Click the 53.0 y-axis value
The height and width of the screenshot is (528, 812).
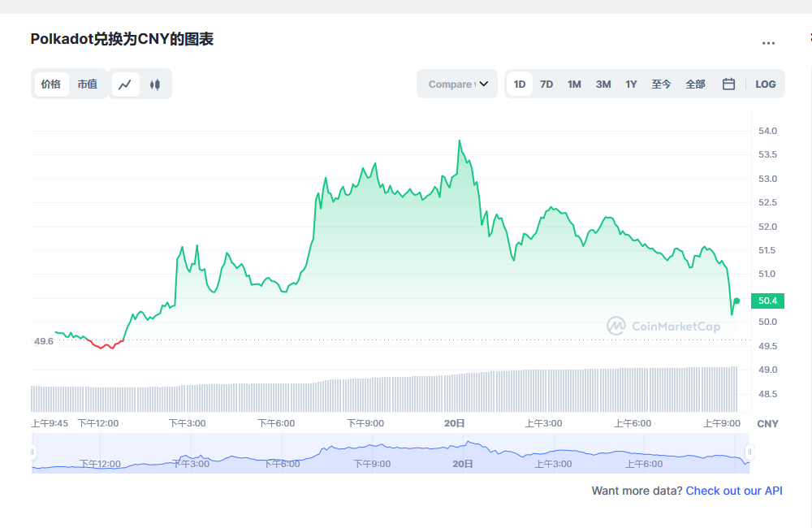pos(767,179)
